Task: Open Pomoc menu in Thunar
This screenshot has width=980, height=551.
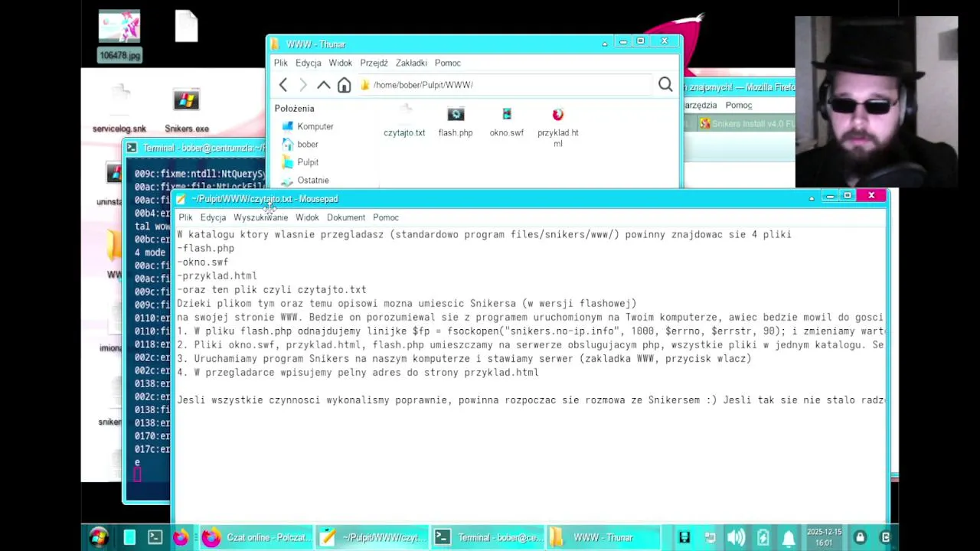Action: 448,63
